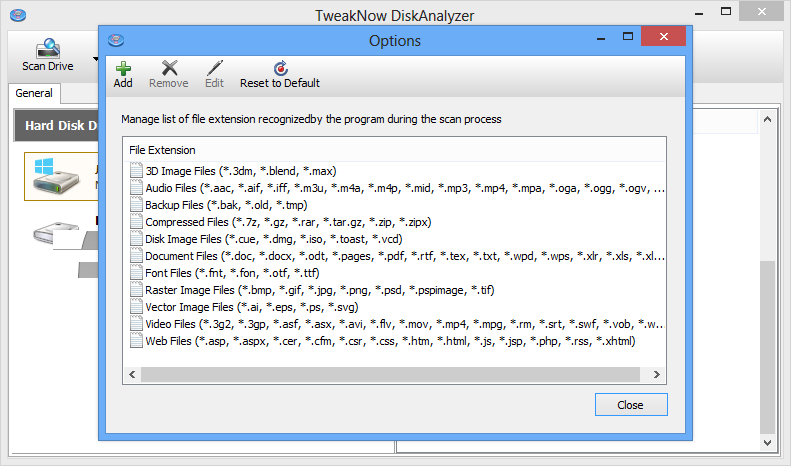Viewport: 791px width, 466px height.
Task: Click the file icon beside Backup Files
Action: point(136,205)
